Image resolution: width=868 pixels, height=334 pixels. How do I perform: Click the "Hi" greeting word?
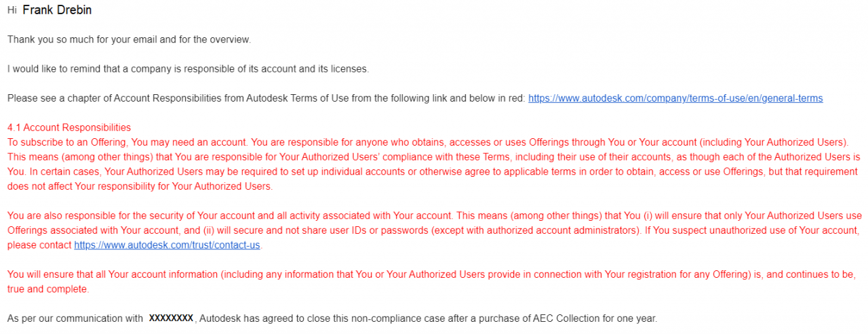coord(12,12)
